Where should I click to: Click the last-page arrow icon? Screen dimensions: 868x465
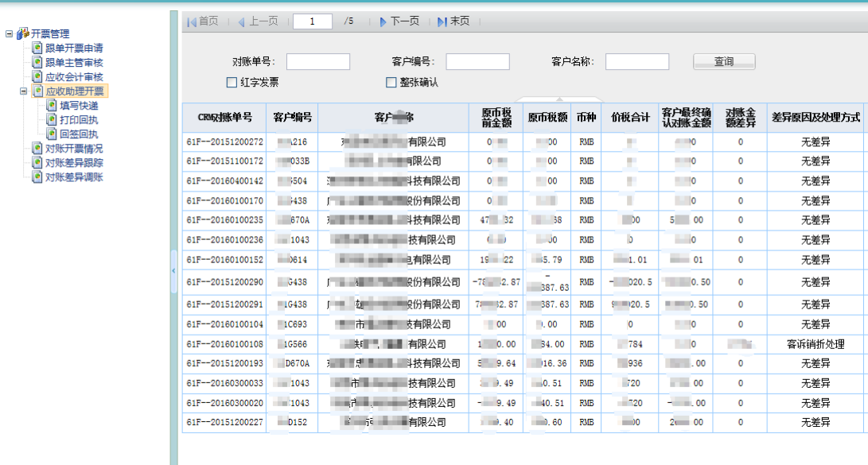coord(442,21)
